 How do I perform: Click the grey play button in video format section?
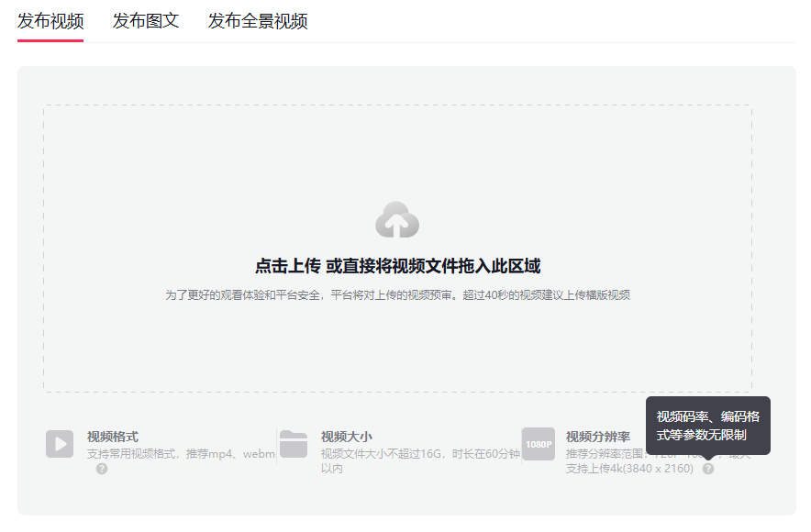click(x=60, y=444)
